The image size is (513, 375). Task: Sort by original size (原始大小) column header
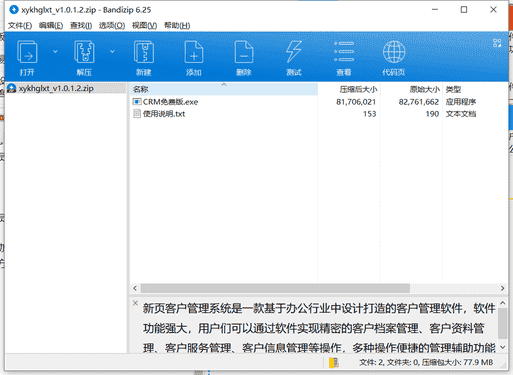click(411, 89)
